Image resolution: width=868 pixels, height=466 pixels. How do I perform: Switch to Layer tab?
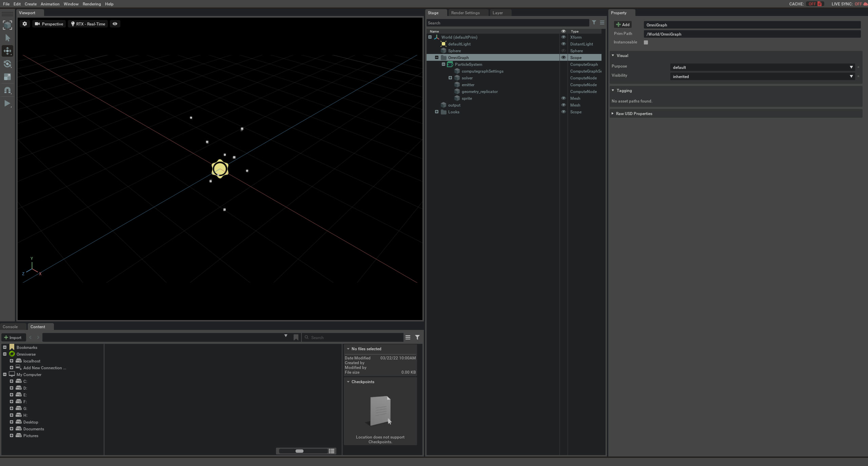coord(497,13)
